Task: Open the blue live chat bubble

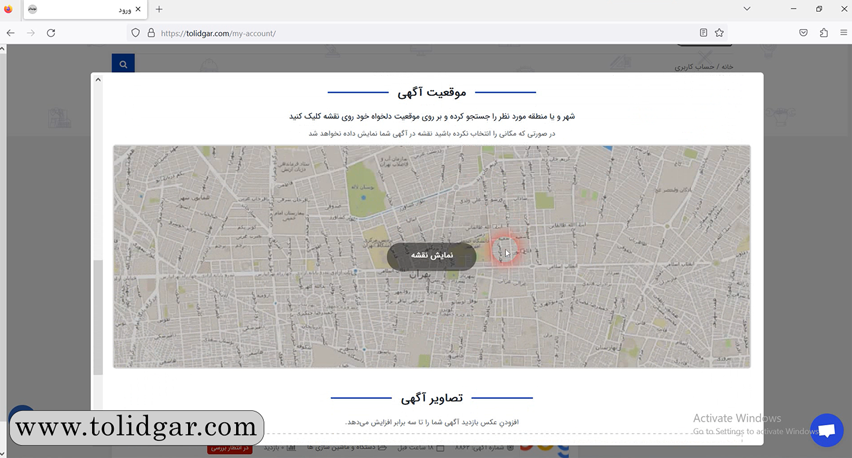Action: click(x=826, y=430)
